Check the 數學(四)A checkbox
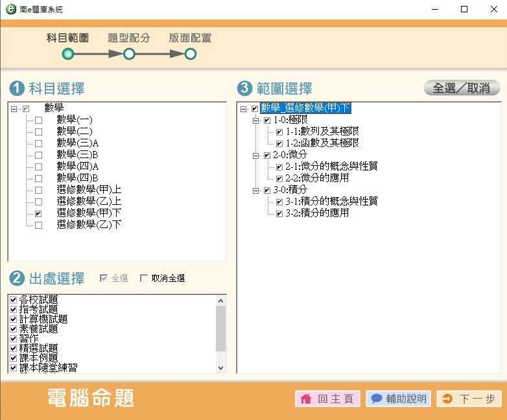The image size is (507, 420). click(x=38, y=167)
